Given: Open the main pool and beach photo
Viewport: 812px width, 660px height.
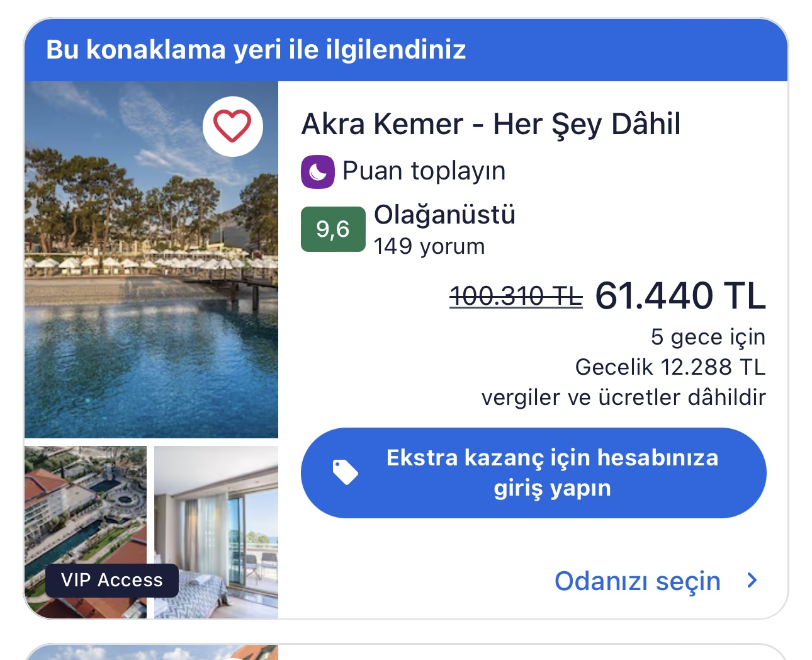Looking at the screenshot, I should (151, 259).
